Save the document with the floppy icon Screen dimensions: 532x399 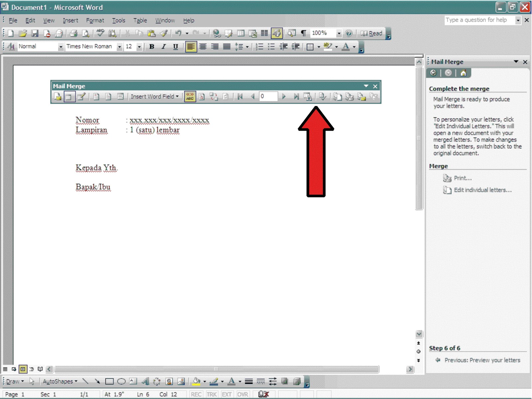click(x=35, y=33)
